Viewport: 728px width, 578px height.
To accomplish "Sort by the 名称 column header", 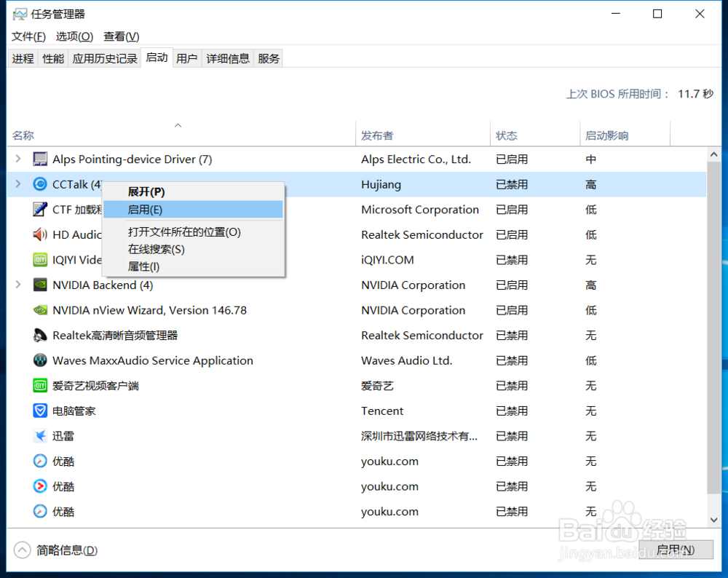I will click(181, 135).
